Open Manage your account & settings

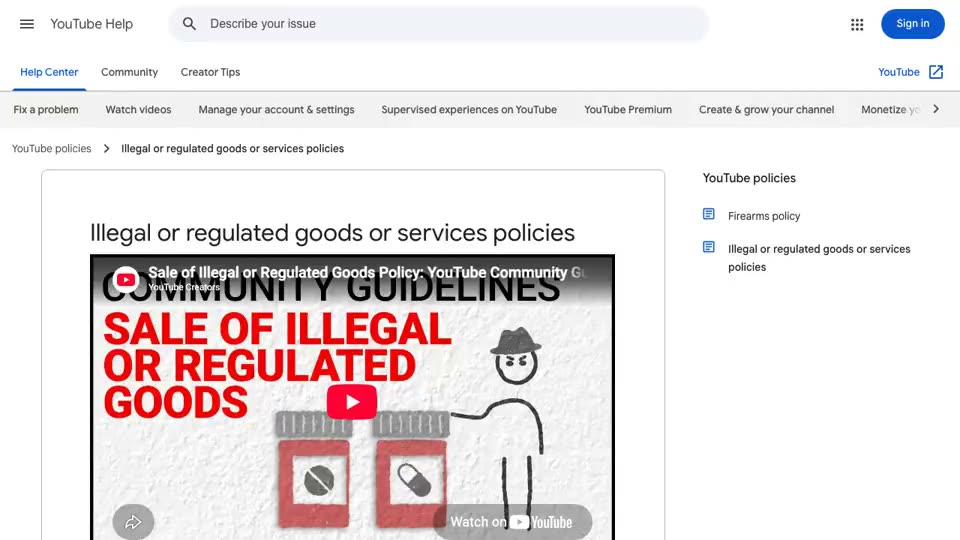(x=276, y=110)
